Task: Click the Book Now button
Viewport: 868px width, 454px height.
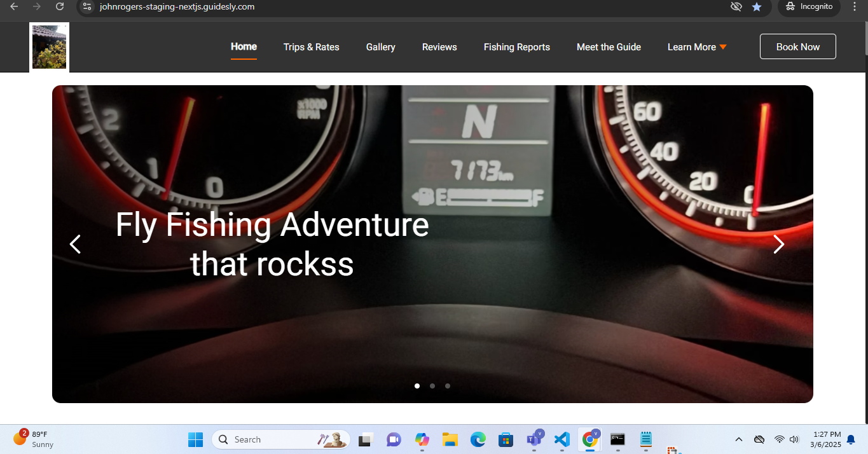Action: (x=797, y=47)
